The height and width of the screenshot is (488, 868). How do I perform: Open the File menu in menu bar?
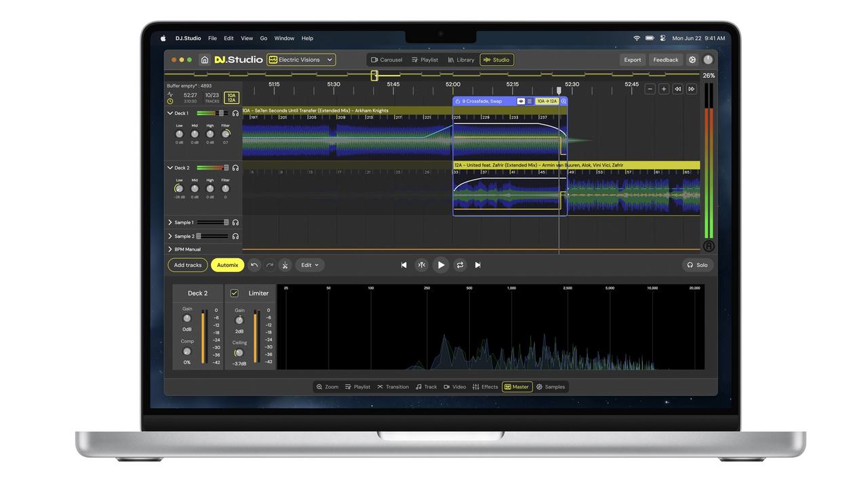tap(212, 39)
